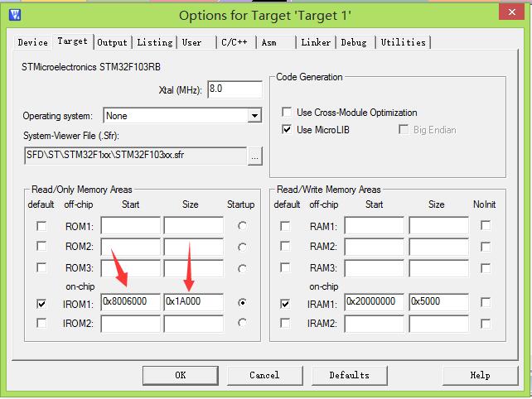Open the Asm tab
532x399 pixels.
(x=268, y=42)
